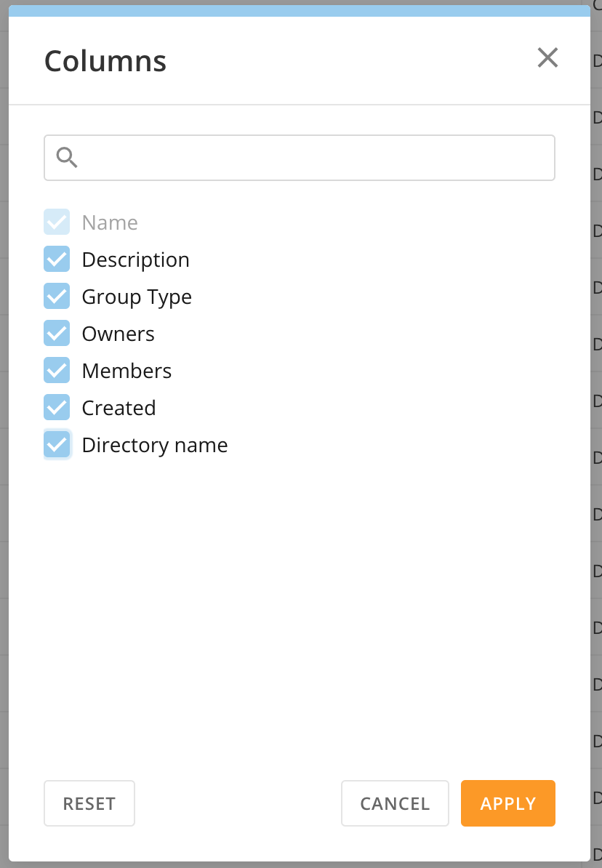Uncheck the Description column checkbox
602x868 pixels.
(x=57, y=259)
